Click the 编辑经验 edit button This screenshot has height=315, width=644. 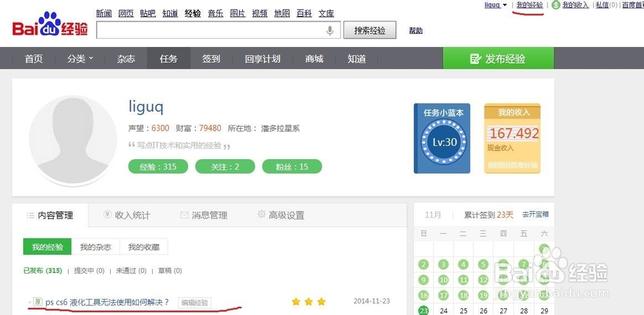195,303
